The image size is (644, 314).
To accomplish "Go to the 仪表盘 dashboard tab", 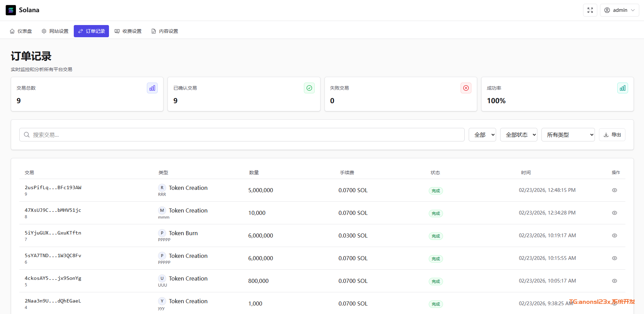I will [21, 31].
